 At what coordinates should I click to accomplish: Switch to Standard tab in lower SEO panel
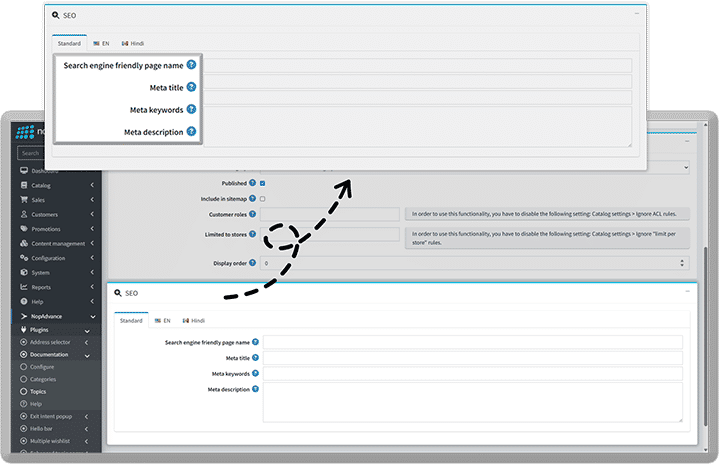131,320
